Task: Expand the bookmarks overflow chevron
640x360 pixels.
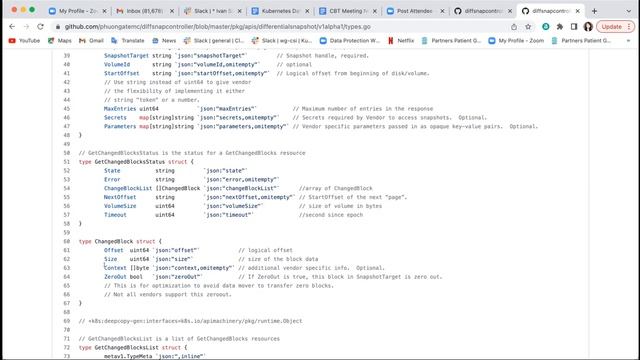Action: [x=628, y=40]
